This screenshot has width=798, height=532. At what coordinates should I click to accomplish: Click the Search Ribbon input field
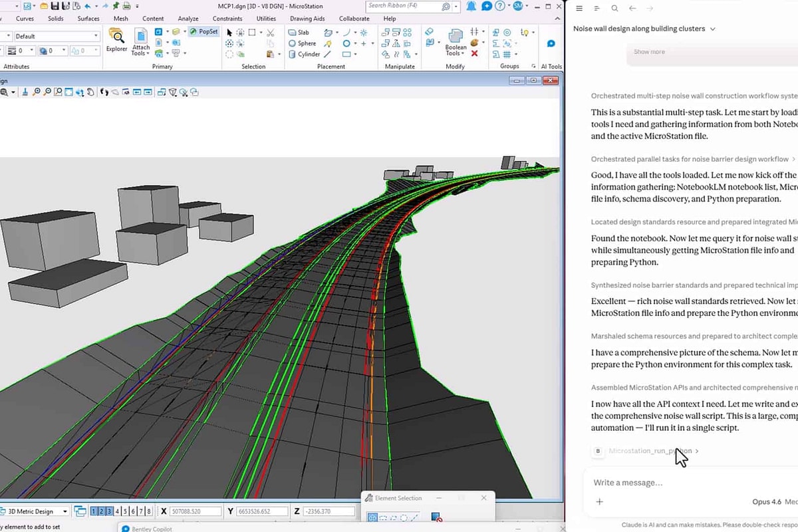[x=412, y=6]
